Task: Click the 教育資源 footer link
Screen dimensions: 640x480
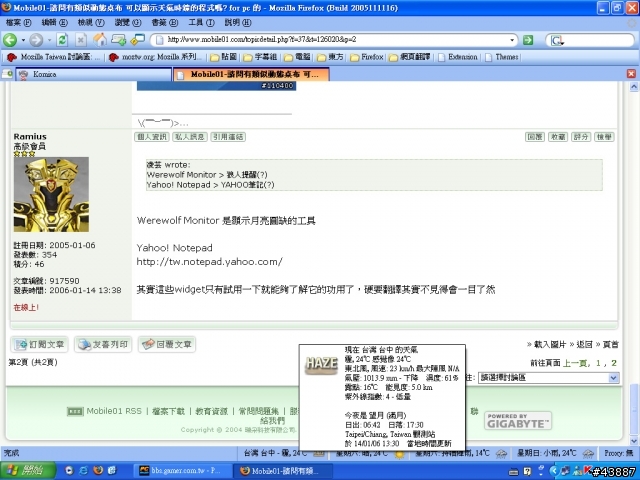Action: click(211, 411)
